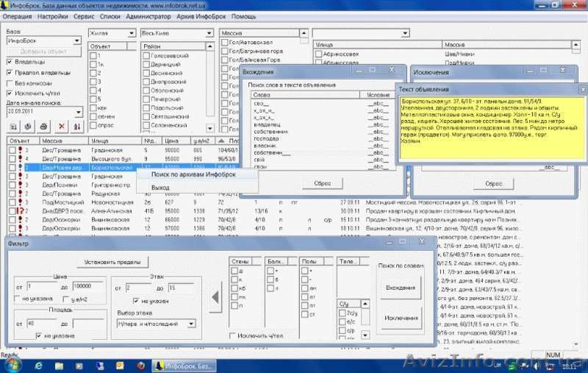Click the printer icon in the toolbar
The image size is (588, 373).
click(x=43, y=127)
